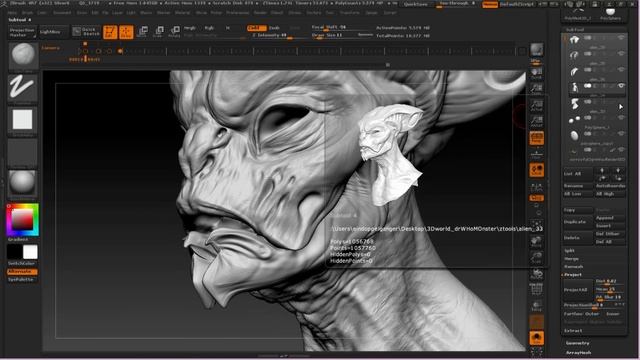Viewport: 640px width, 360px height.
Task: Click the right shelf Move view icon
Action: (x=536, y=242)
